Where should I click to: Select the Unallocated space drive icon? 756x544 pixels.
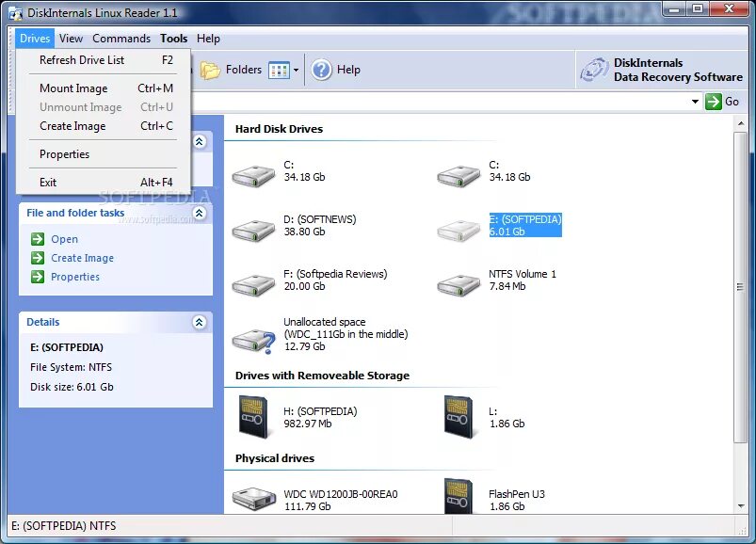(253, 341)
